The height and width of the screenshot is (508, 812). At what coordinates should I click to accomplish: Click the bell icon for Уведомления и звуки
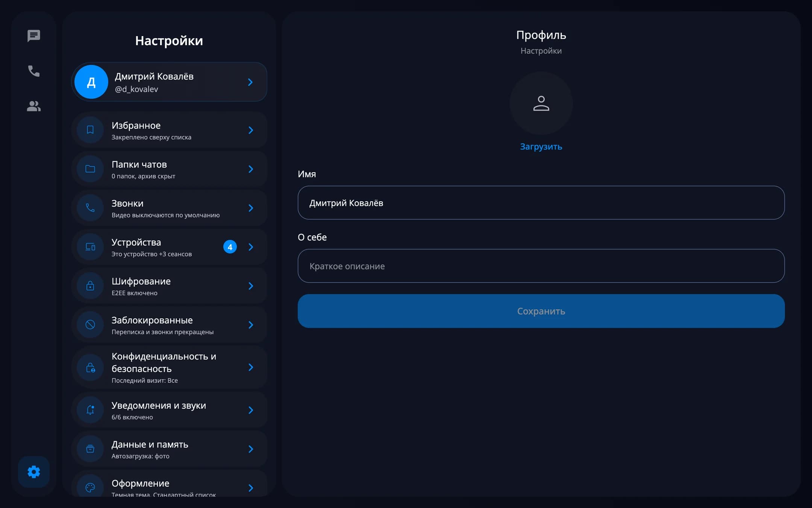coord(90,410)
